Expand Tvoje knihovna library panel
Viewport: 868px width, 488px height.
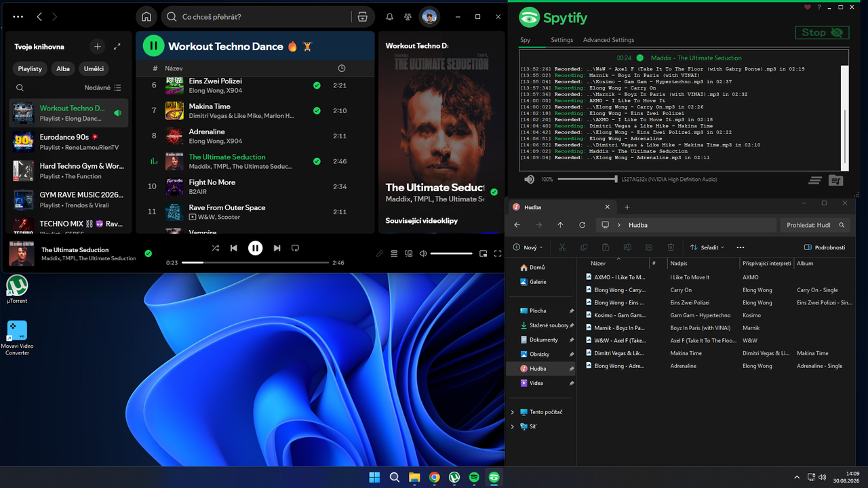(117, 47)
